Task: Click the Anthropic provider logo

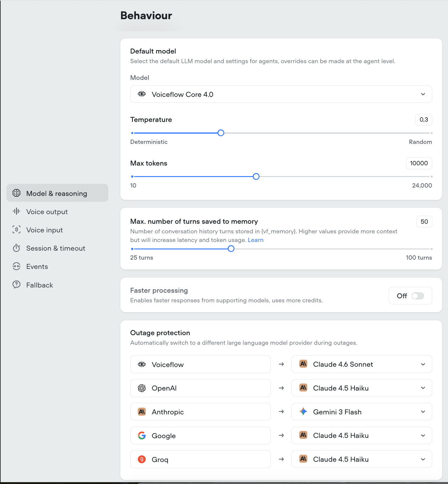Action: 142,412
